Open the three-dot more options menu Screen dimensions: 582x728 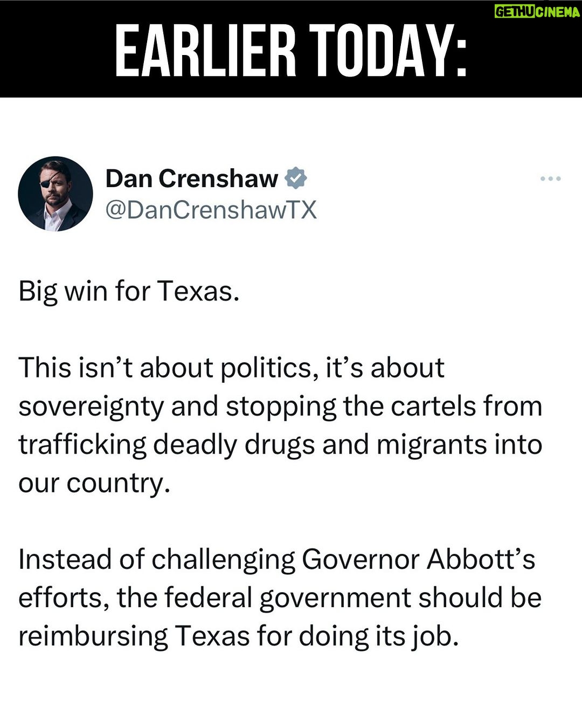550,178
